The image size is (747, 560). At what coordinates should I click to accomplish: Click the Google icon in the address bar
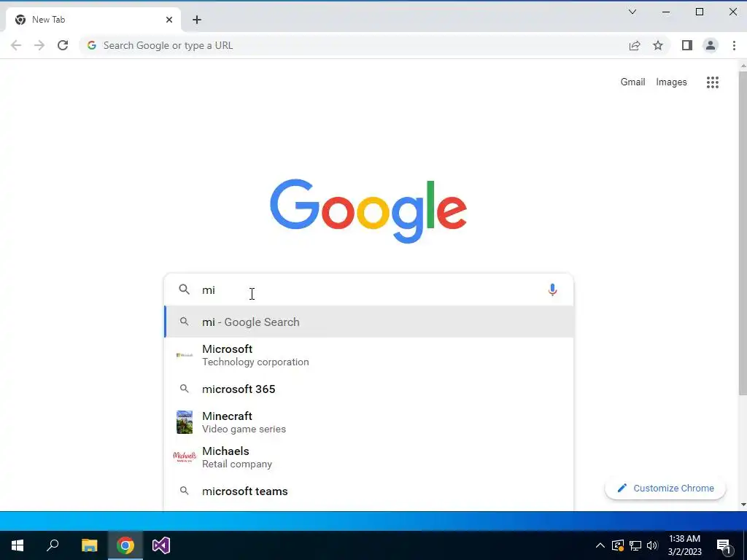[92, 45]
